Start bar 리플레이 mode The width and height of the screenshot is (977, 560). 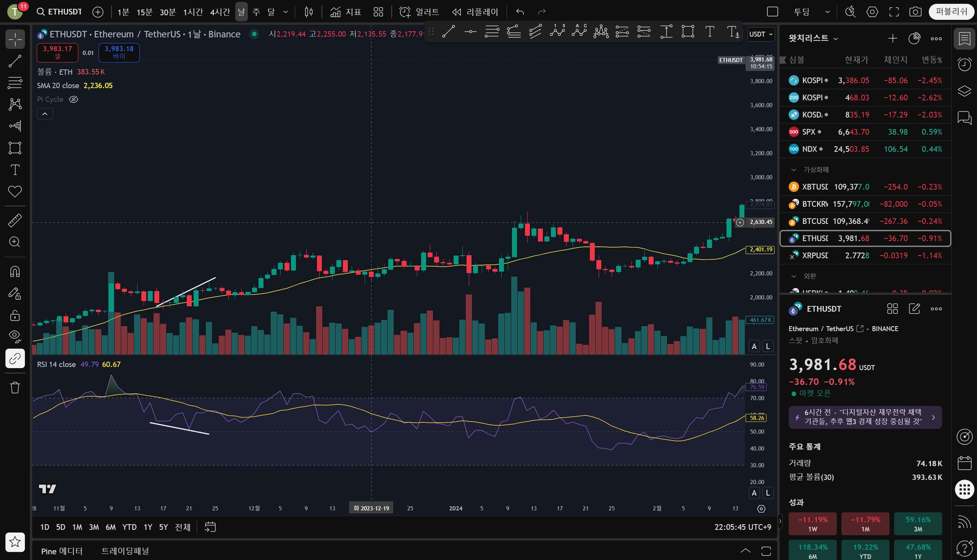[x=475, y=11]
